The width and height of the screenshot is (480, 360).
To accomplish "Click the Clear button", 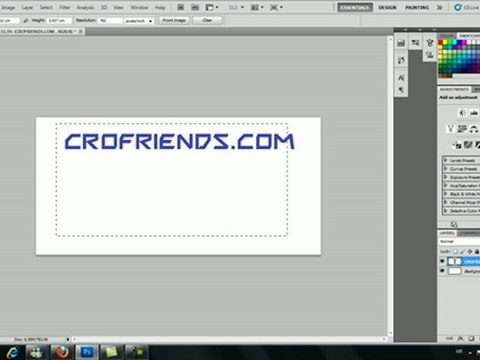I will click(207, 20).
